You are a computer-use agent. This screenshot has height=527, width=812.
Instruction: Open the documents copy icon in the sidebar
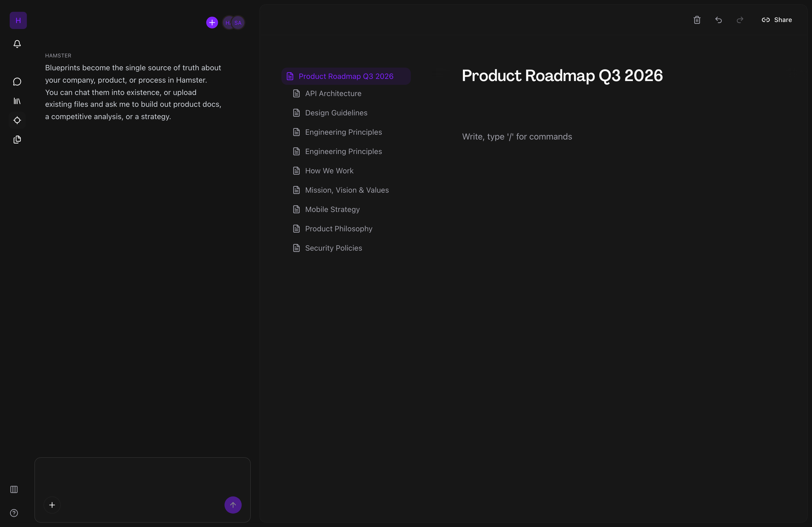[17, 140]
